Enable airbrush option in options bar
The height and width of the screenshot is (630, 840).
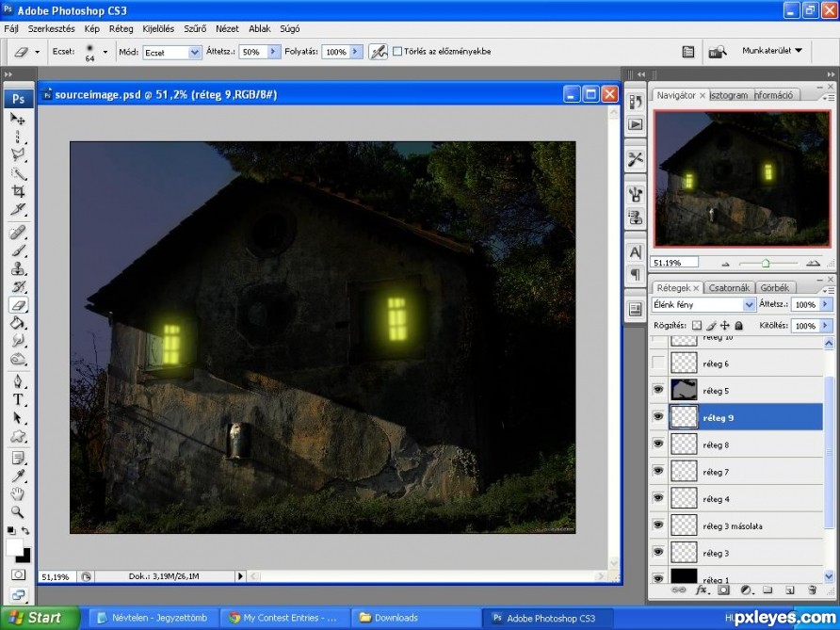coord(378,52)
